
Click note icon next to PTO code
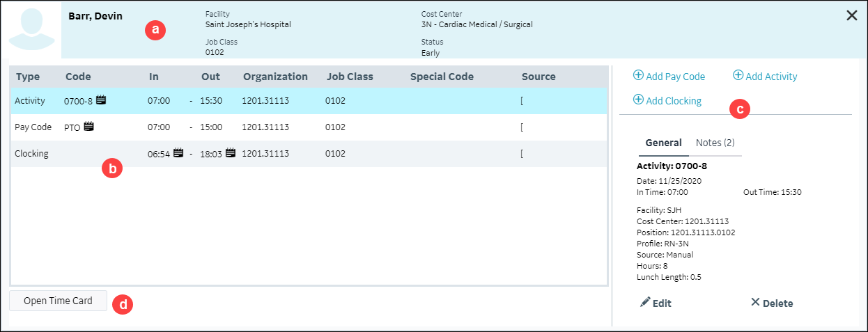[88, 127]
